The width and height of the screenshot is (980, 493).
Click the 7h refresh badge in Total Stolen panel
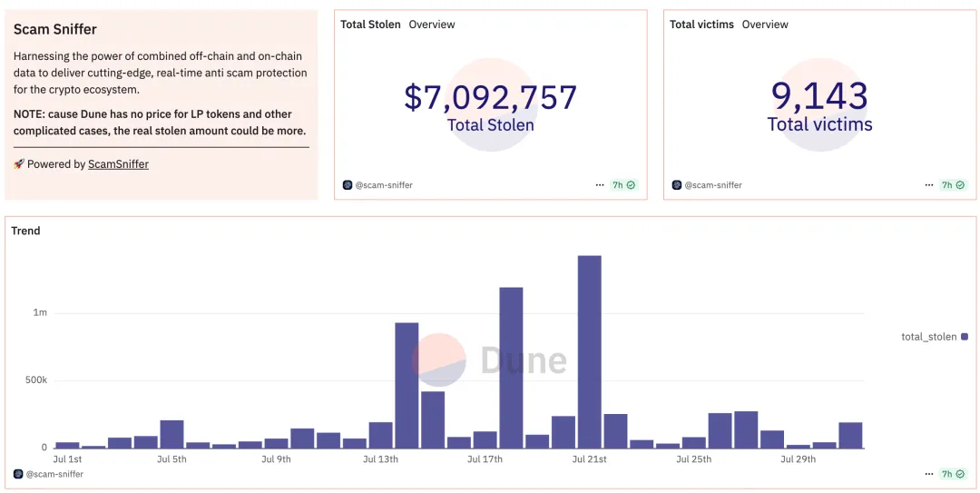click(x=624, y=185)
